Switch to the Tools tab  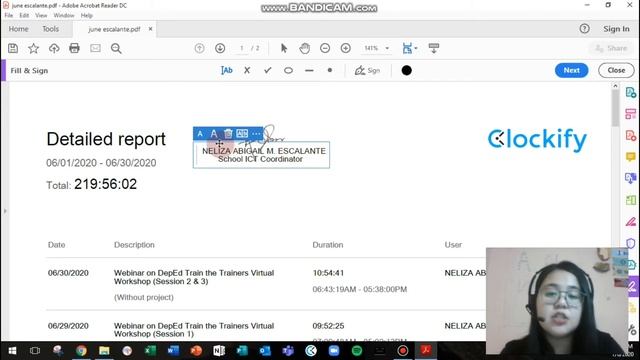51,29
